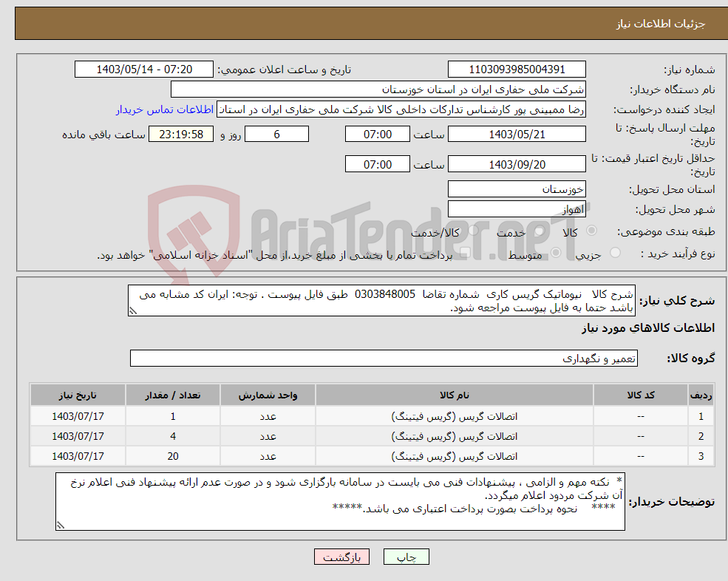This screenshot has height=581, width=728.
Task: Click the بازگشت (back) button
Action: pyautogui.click(x=341, y=557)
